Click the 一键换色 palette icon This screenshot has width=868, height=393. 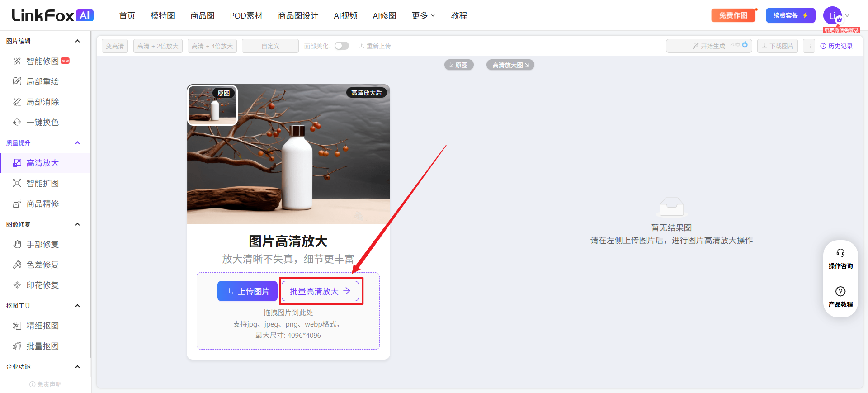coord(17,122)
